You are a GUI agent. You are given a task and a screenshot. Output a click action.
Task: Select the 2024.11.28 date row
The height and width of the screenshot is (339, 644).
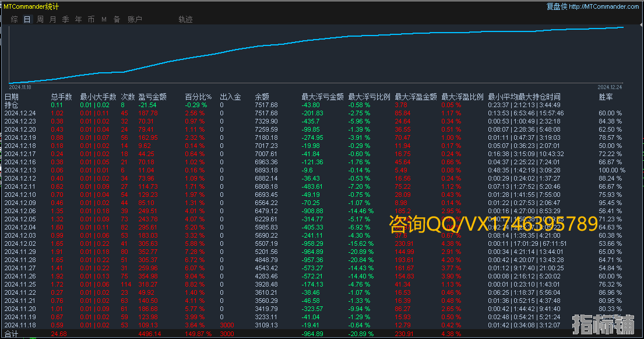20,260
